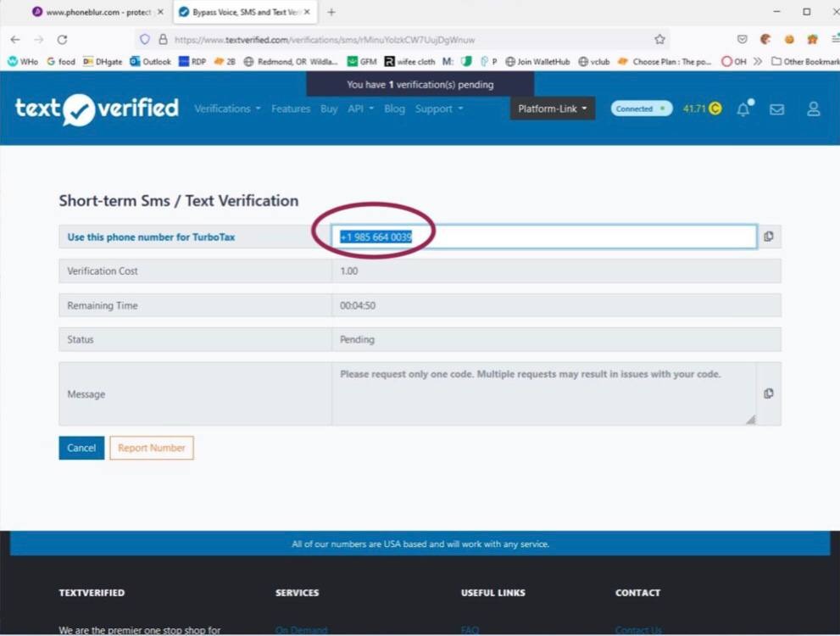
Task: Grab the Message box resize handle
Action: pyautogui.click(x=750, y=420)
